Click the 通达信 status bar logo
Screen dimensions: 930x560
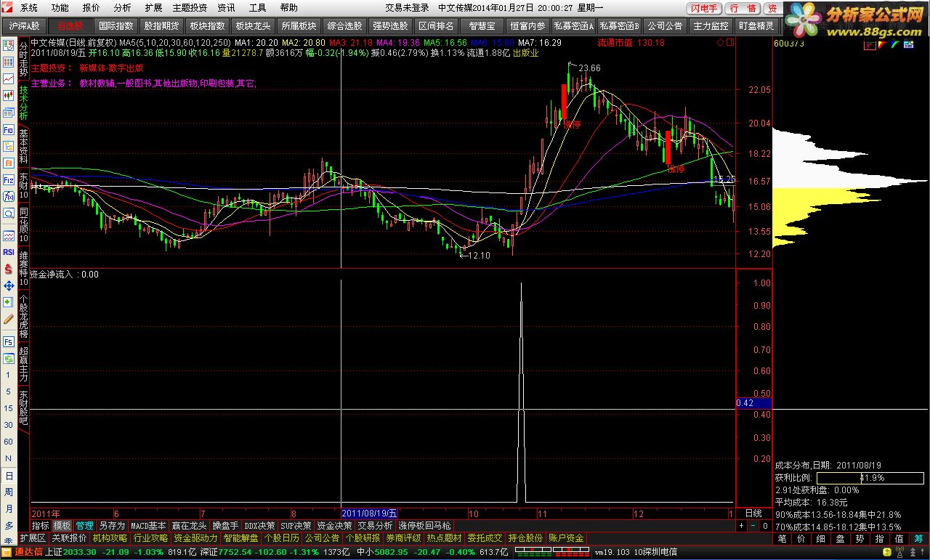pos(28,552)
